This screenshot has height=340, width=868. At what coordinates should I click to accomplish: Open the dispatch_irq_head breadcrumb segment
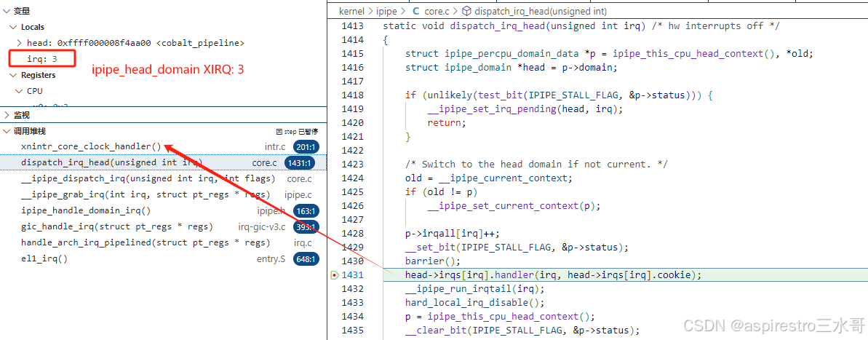(540, 11)
